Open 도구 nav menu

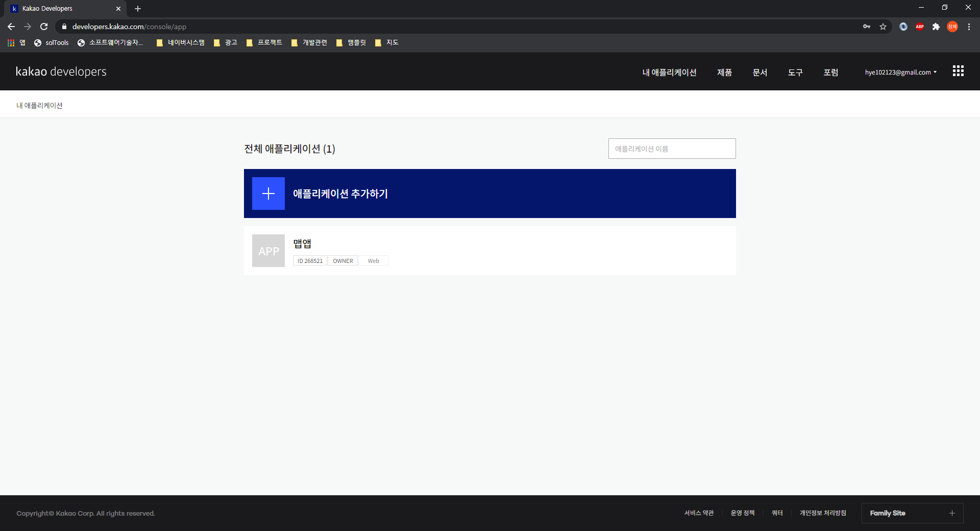pos(795,73)
